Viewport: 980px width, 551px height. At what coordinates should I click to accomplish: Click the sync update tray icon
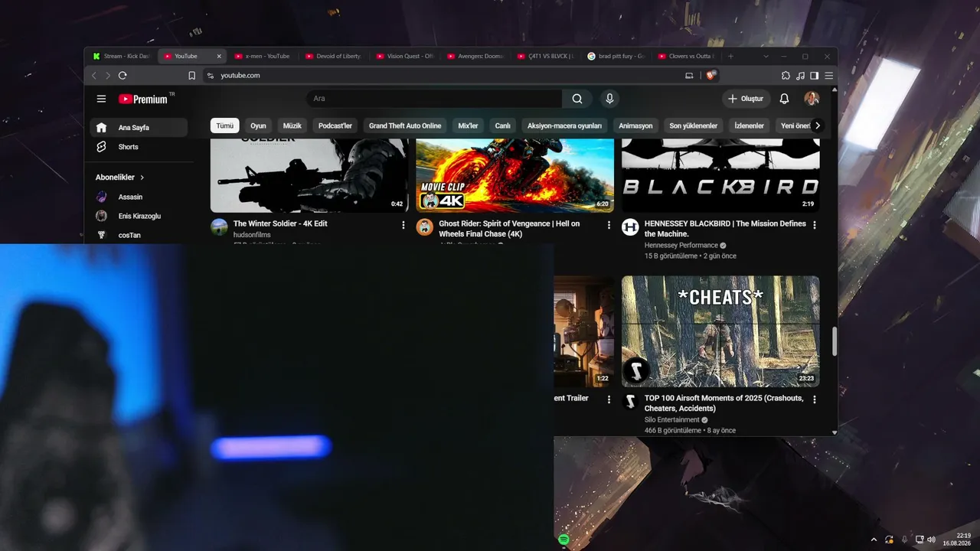pyautogui.click(x=889, y=540)
